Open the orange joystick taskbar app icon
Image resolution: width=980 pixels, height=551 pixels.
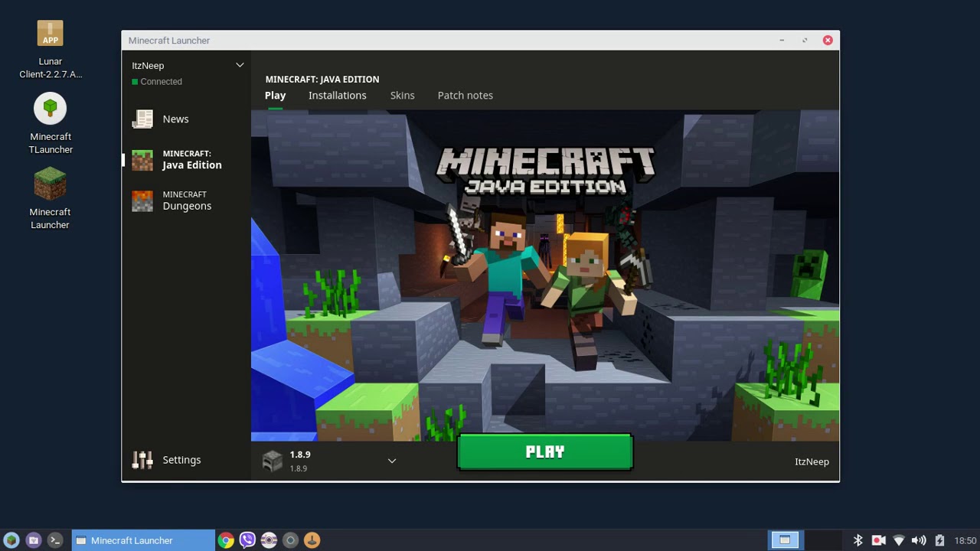click(x=312, y=540)
